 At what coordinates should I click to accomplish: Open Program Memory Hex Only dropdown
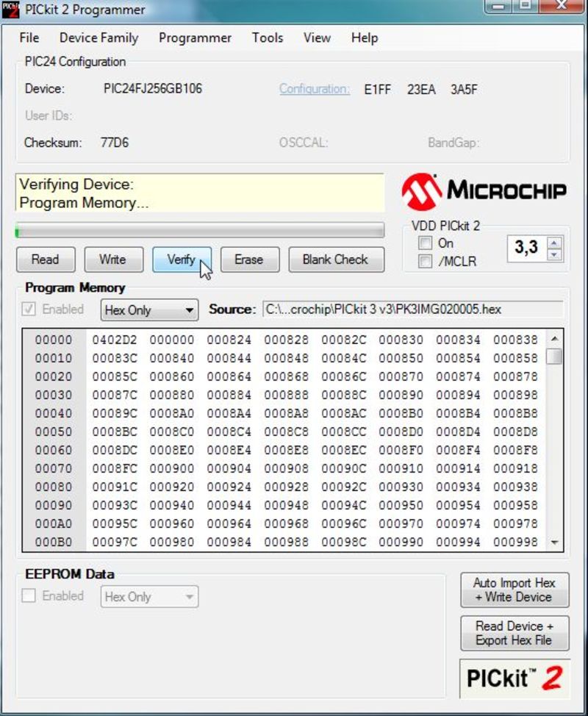click(149, 310)
